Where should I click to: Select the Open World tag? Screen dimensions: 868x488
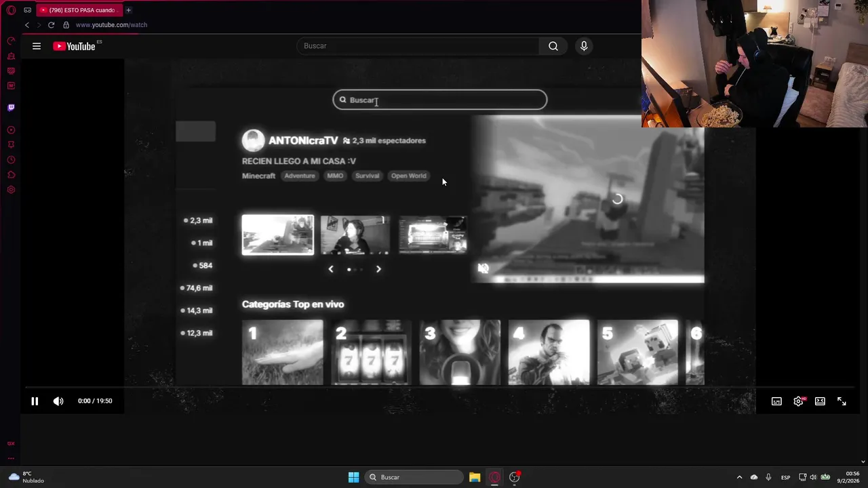408,176
